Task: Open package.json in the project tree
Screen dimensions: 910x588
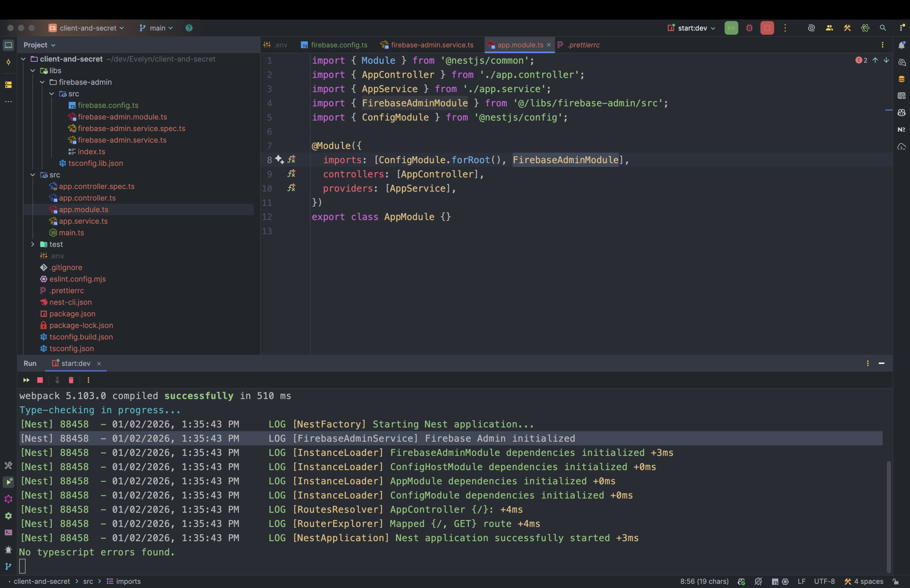Action: coord(72,314)
